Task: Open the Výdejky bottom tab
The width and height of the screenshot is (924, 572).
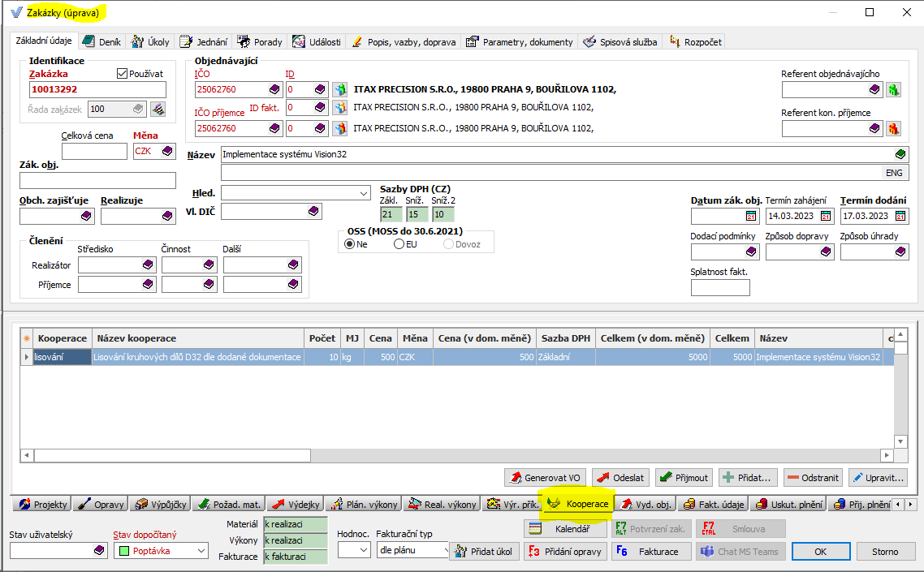Action: tap(296, 505)
